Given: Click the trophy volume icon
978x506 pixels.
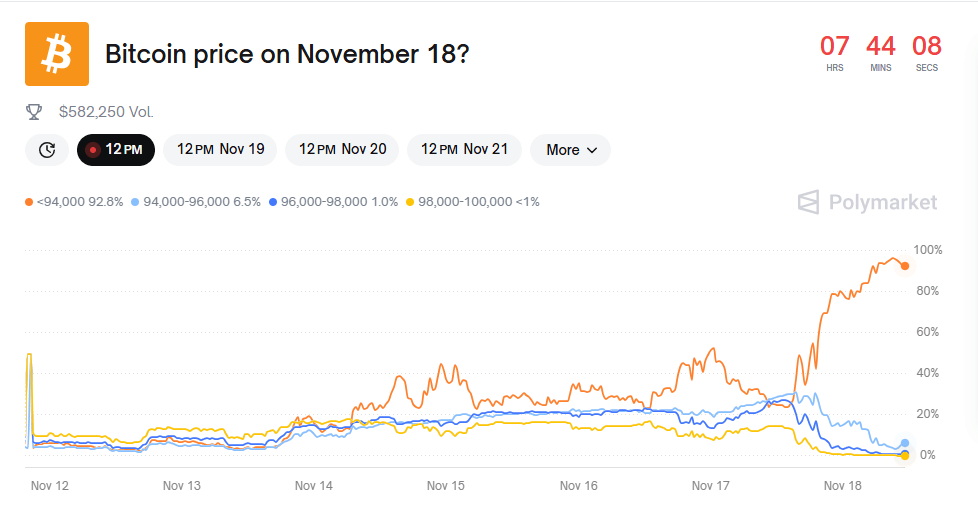Looking at the screenshot, I should pyautogui.click(x=34, y=112).
